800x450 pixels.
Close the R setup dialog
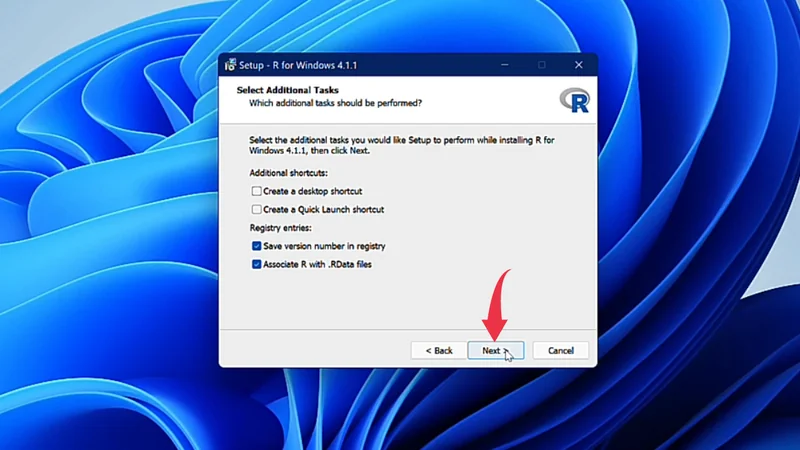578,65
